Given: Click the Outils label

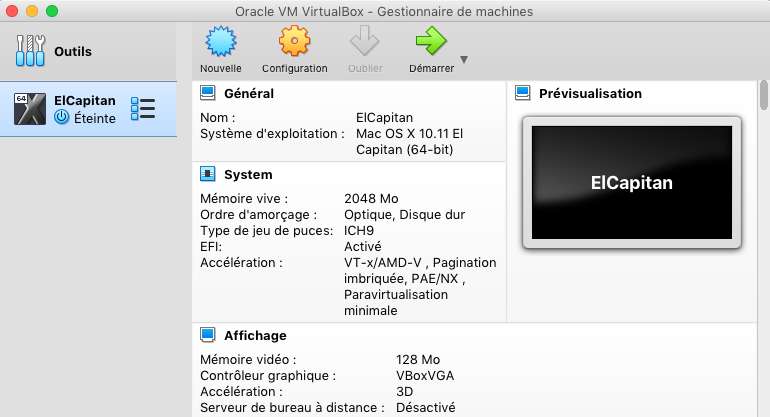Looking at the screenshot, I should click(x=73, y=52).
